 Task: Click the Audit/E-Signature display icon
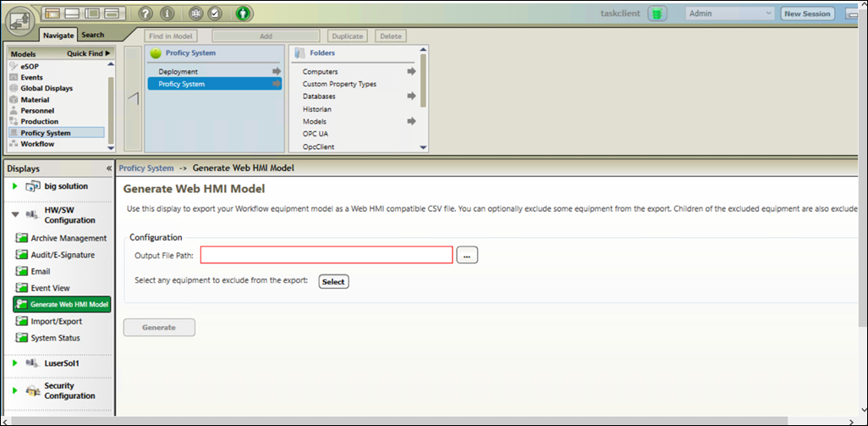point(22,255)
